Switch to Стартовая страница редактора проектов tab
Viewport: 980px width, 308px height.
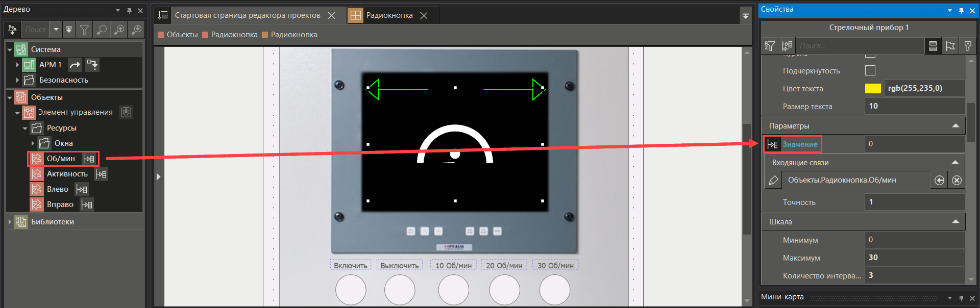click(x=247, y=15)
